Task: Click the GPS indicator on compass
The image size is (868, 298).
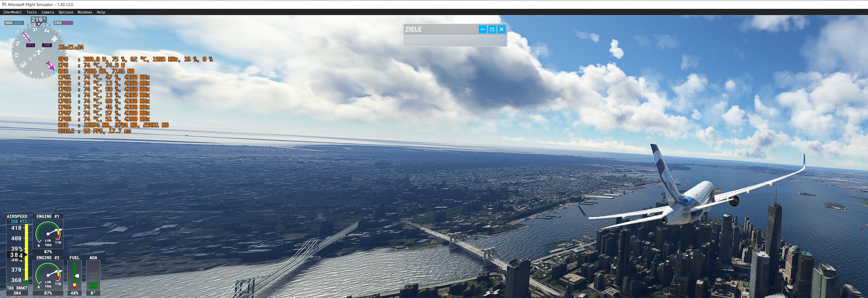Action: [31, 45]
